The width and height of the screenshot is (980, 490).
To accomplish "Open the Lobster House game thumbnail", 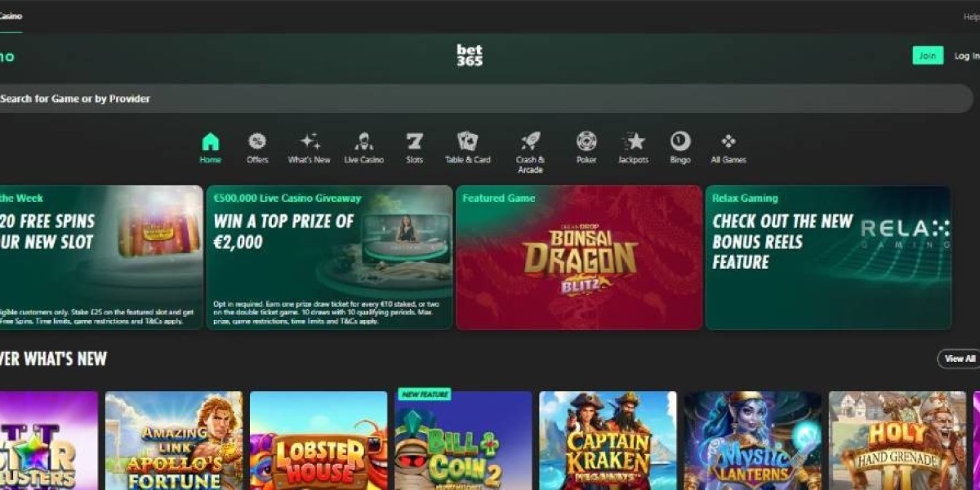I will click(318, 440).
